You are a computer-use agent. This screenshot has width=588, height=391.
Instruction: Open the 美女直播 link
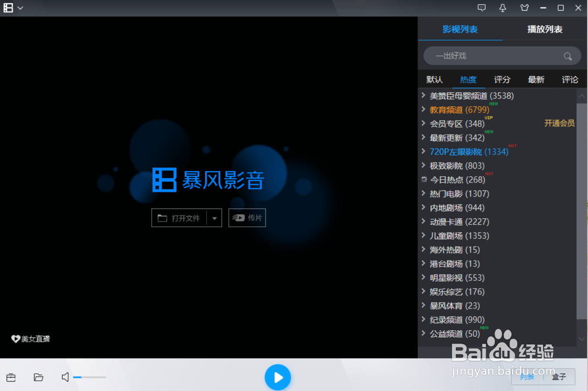point(31,339)
